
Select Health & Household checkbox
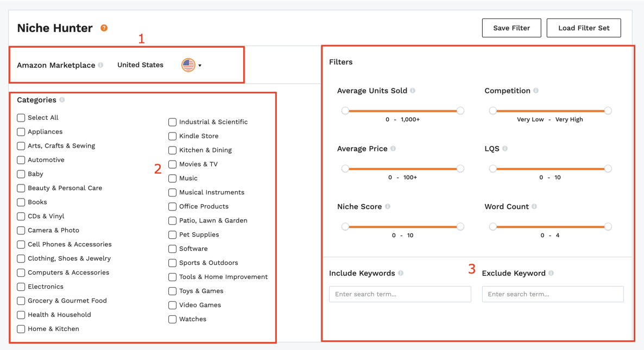(x=21, y=315)
